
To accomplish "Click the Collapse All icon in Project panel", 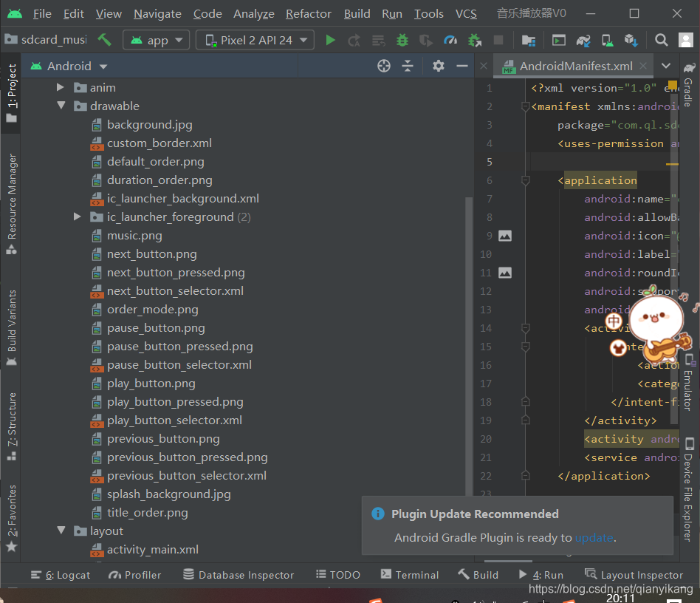I will [x=408, y=66].
